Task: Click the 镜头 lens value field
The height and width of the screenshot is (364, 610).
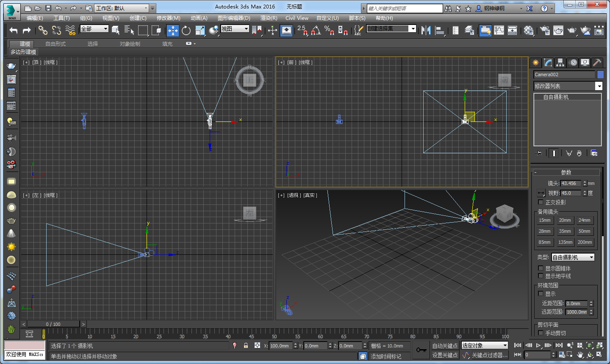Action: point(571,183)
